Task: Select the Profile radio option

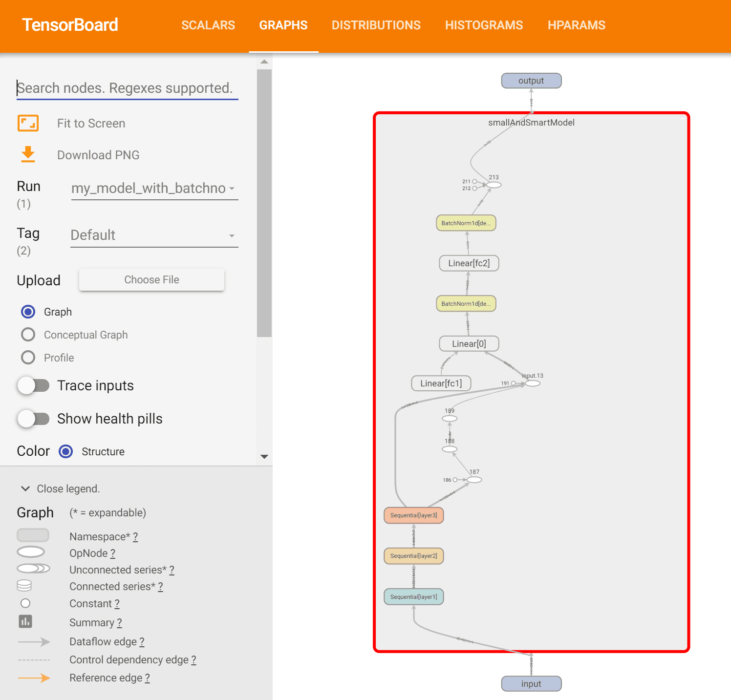Action: [x=28, y=358]
